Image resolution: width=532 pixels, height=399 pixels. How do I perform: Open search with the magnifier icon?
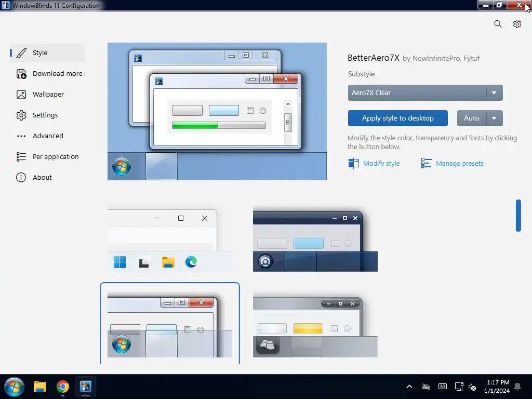(x=498, y=24)
